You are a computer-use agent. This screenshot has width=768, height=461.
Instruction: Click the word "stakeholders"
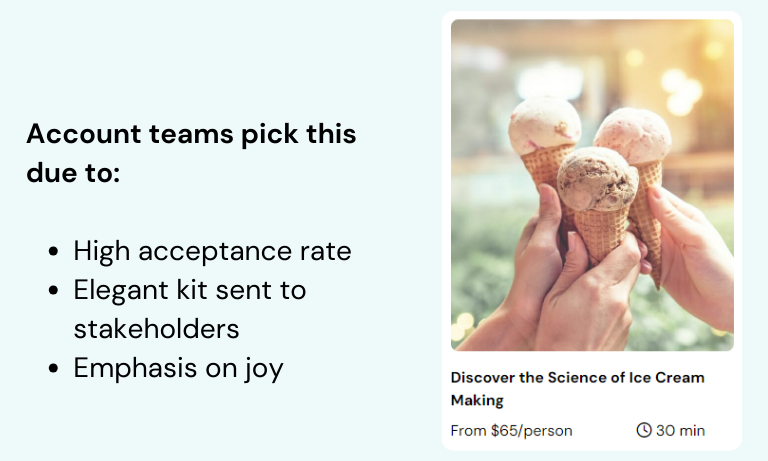(x=156, y=329)
